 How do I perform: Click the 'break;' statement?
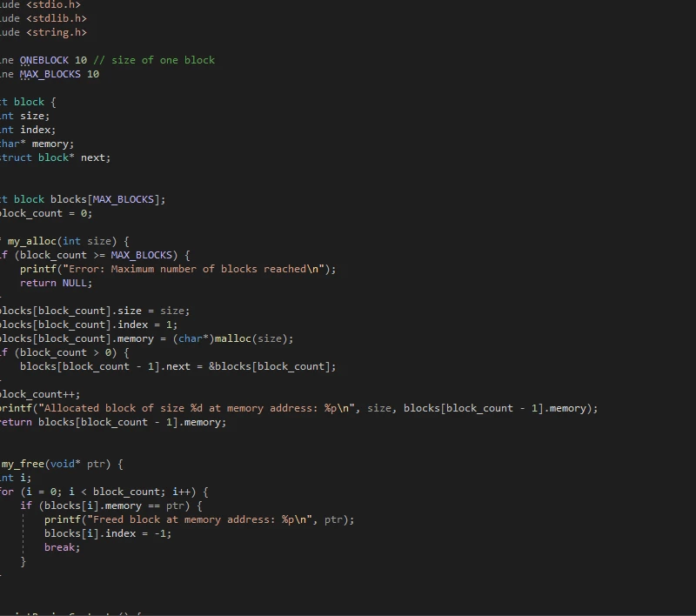click(62, 547)
